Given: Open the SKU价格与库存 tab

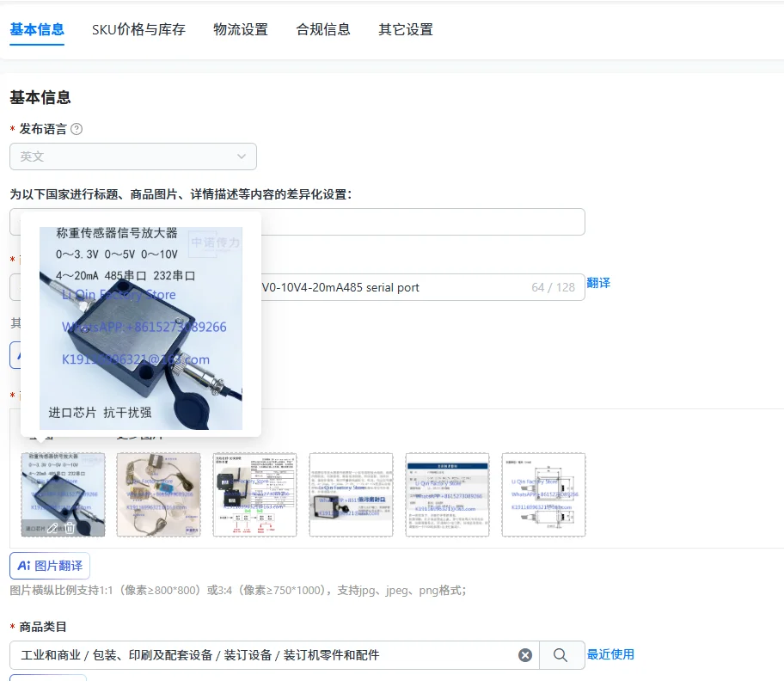Looking at the screenshot, I should [138, 29].
